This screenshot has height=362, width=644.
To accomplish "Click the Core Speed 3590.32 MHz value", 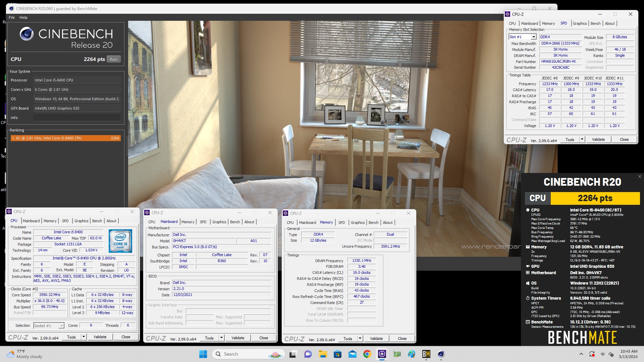I will pos(50,295).
